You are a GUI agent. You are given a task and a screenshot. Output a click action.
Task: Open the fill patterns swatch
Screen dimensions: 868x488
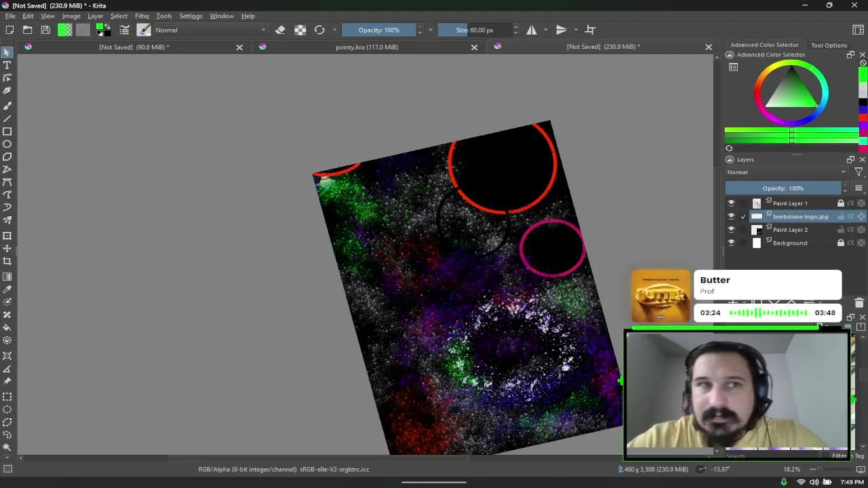[83, 30]
